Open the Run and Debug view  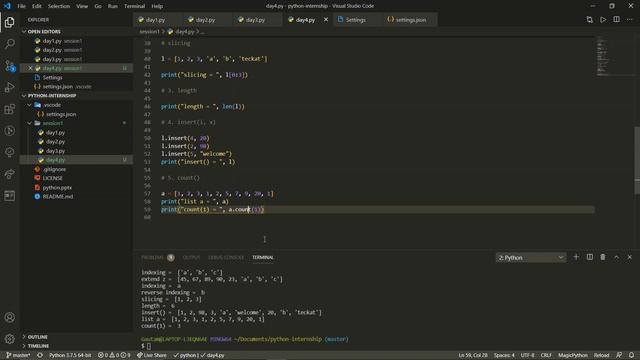[x=9, y=87]
